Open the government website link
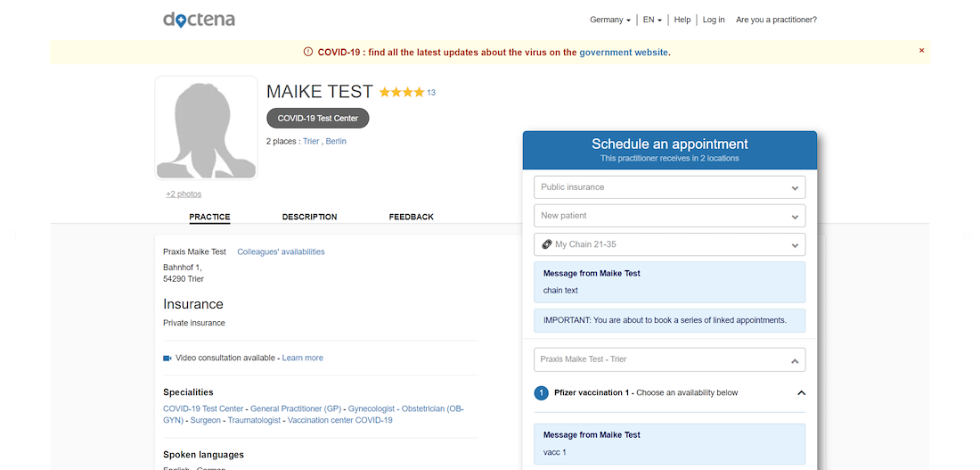The image size is (980, 470). tap(623, 53)
